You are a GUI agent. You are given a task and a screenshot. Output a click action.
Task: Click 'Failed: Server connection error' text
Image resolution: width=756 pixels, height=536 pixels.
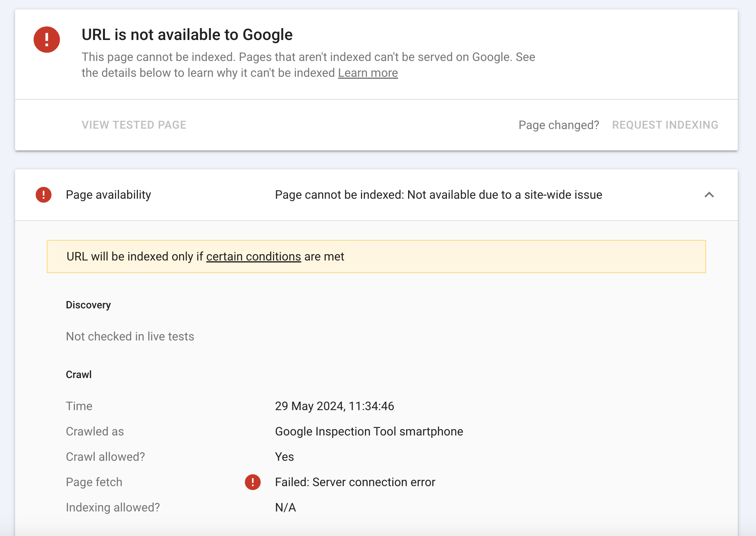click(x=355, y=482)
